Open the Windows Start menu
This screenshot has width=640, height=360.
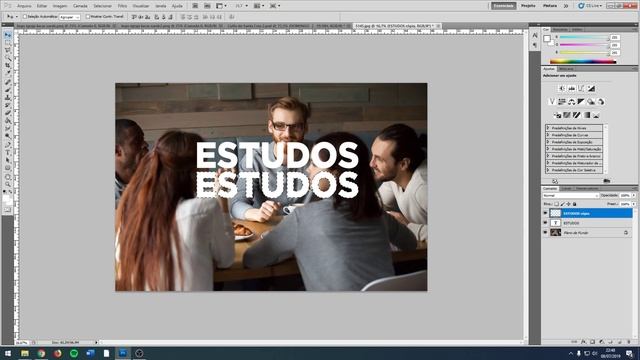pyautogui.click(x=7, y=353)
